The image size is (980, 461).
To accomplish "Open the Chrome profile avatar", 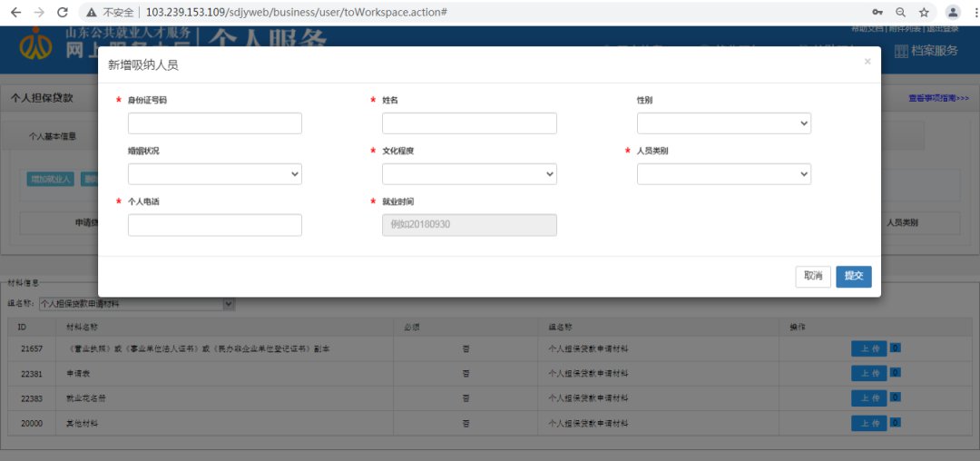I will [953, 13].
